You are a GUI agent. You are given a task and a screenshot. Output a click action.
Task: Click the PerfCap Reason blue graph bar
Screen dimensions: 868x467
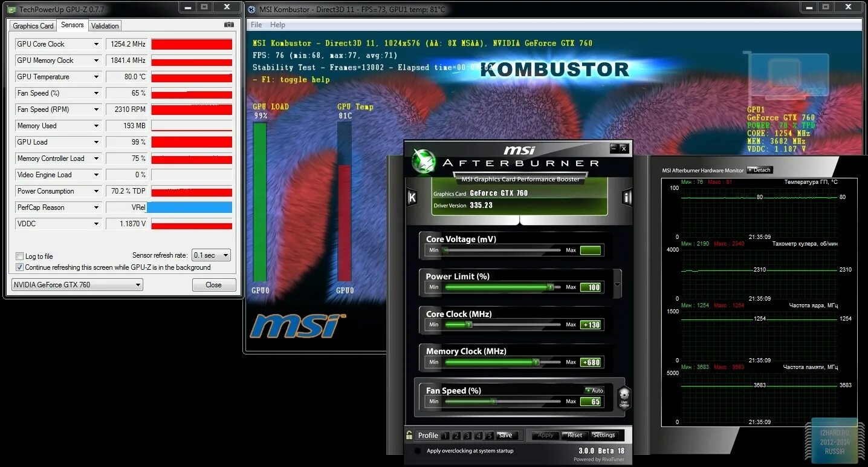(x=190, y=207)
